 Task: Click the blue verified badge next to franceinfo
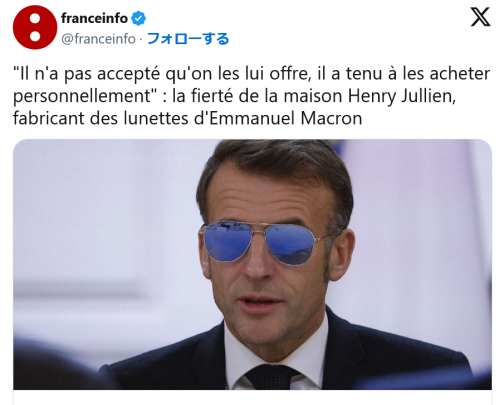(138, 18)
